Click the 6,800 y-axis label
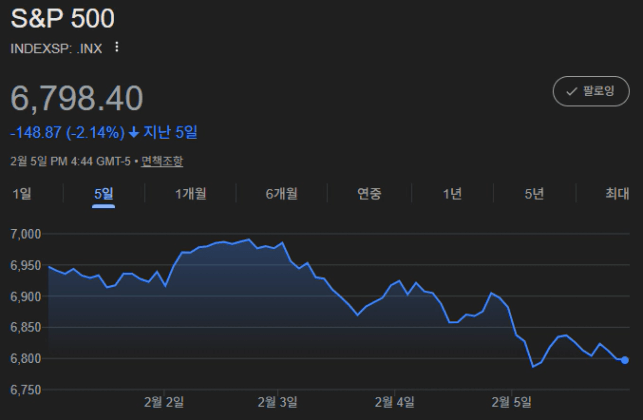Viewport: 643px width, 420px height. coord(26,358)
